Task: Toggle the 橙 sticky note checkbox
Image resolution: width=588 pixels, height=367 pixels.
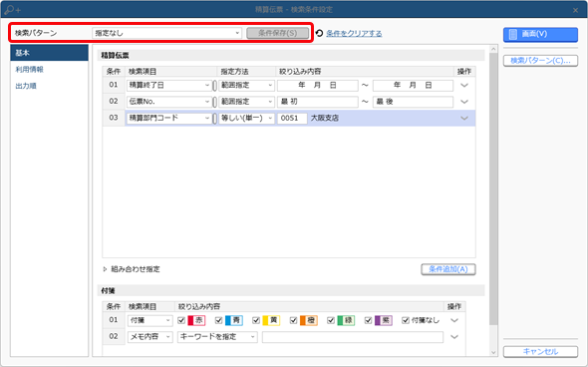Action: 293,320
